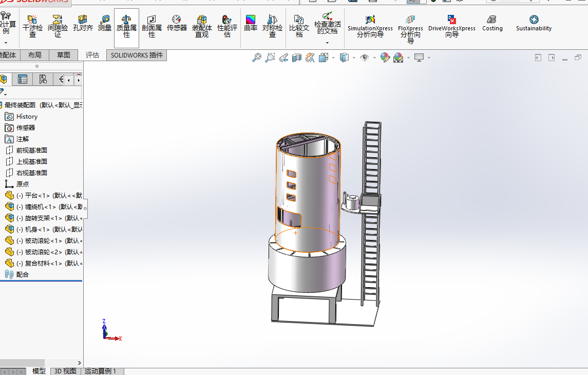Open the tree filter funnel dropdown
Screen dimensions: 588x375
tap(4, 92)
